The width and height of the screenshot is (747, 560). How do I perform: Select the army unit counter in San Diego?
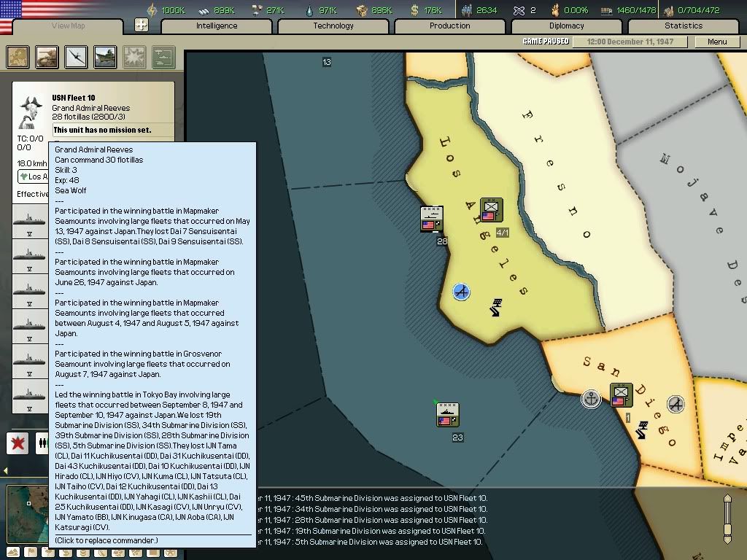point(622,395)
